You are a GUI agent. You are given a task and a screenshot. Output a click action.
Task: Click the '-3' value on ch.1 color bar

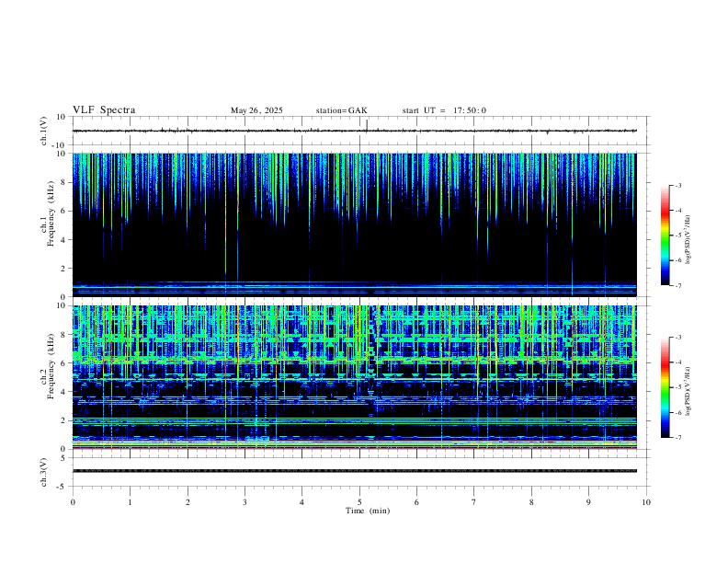677,185
